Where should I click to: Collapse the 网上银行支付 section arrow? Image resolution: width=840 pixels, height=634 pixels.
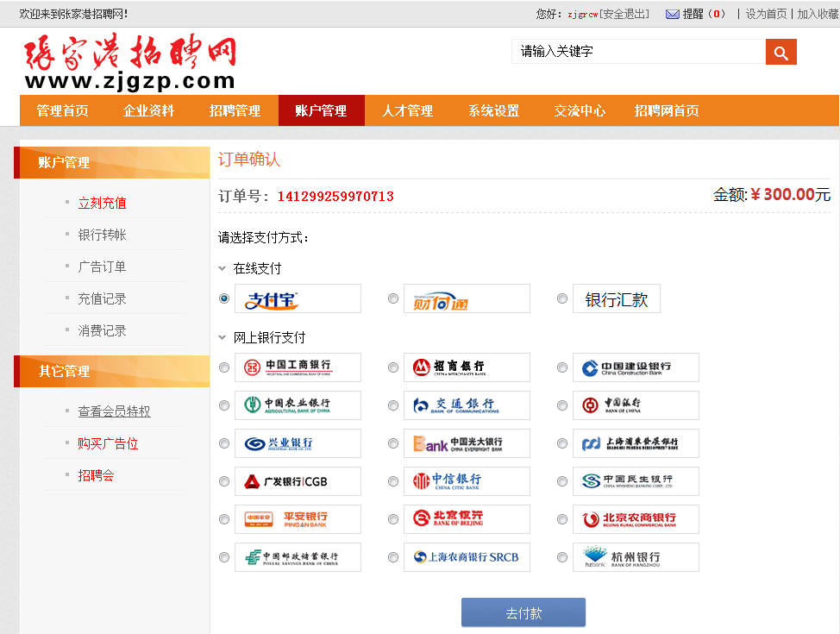(223, 337)
